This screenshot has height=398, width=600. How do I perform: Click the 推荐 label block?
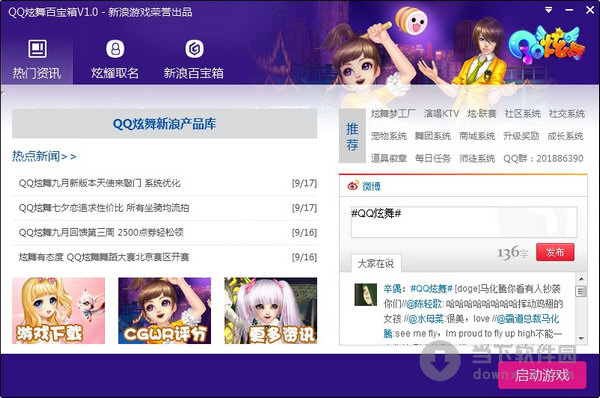(x=352, y=136)
